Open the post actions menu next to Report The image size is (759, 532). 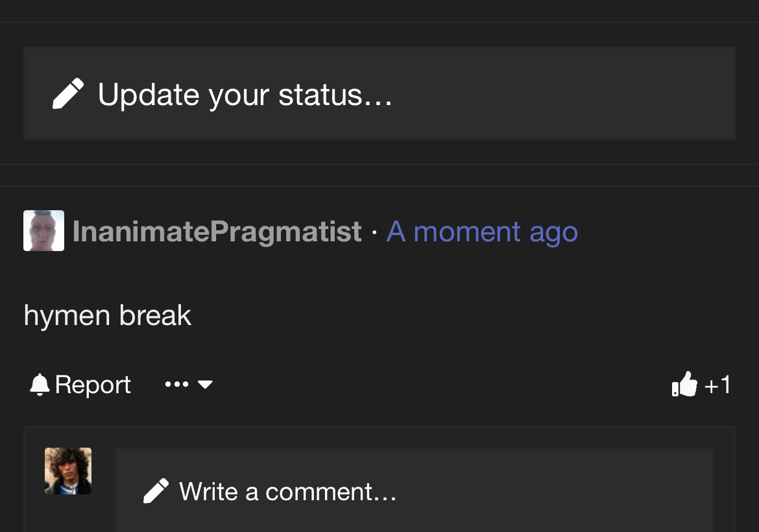pyautogui.click(x=189, y=385)
